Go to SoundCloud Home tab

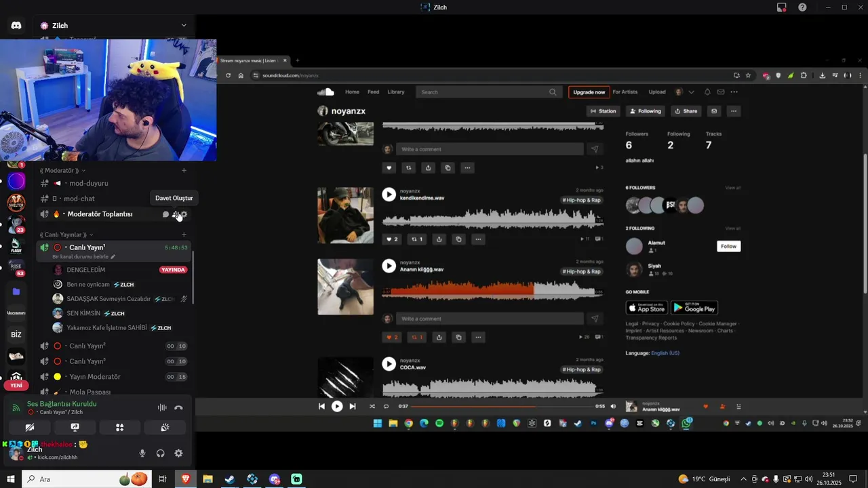(352, 92)
